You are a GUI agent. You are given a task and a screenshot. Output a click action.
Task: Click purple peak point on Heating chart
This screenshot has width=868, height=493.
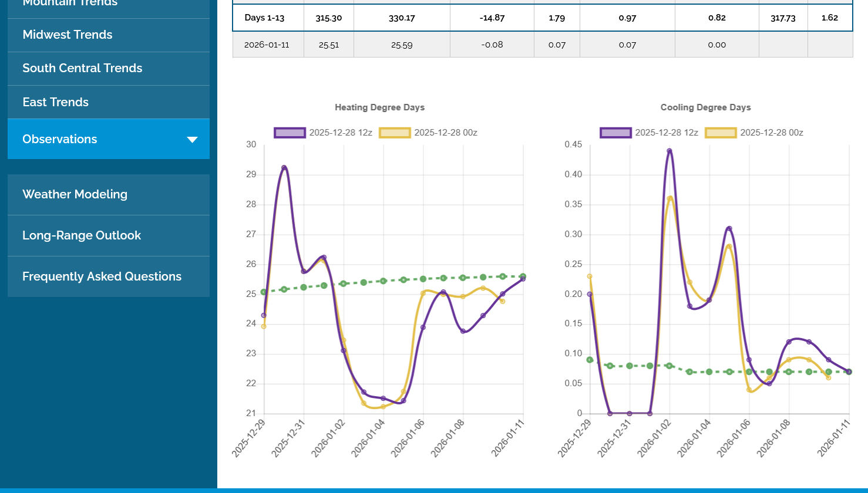point(284,168)
